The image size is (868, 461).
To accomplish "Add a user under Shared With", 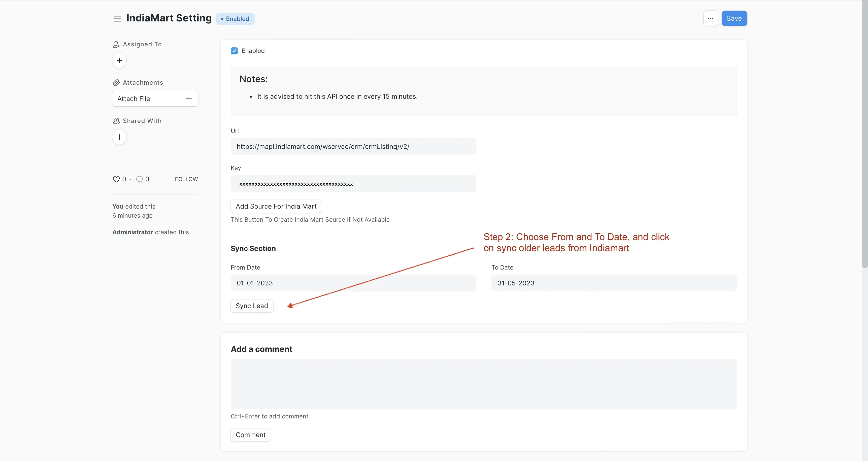I will click(x=119, y=137).
